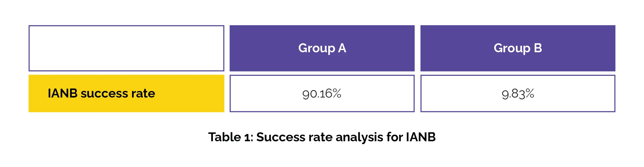Select the empty top-left table cell
This screenshot has width=644, height=167.
click(126, 48)
